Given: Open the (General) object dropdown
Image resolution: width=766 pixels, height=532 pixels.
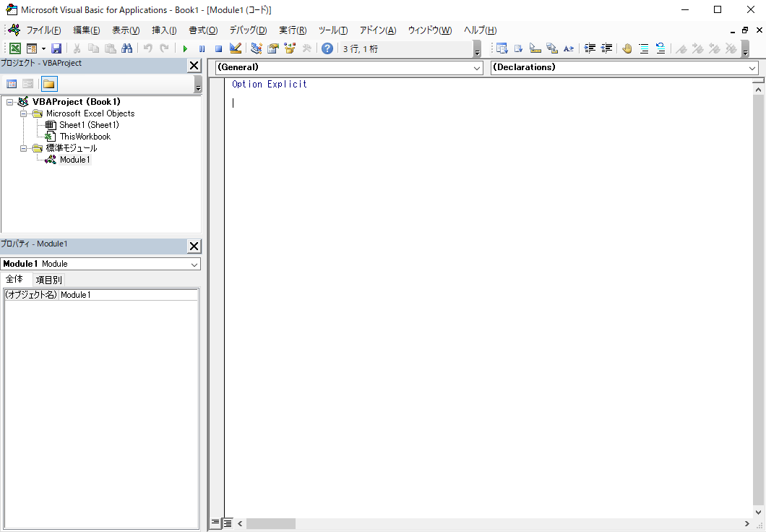Looking at the screenshot, I should pos(477,68).
